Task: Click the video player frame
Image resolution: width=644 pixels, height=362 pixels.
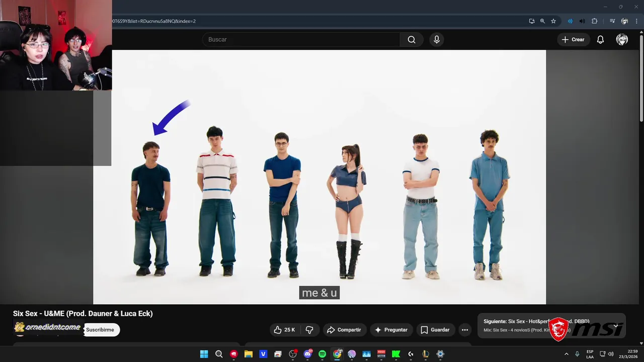Action: click(319, 177)
